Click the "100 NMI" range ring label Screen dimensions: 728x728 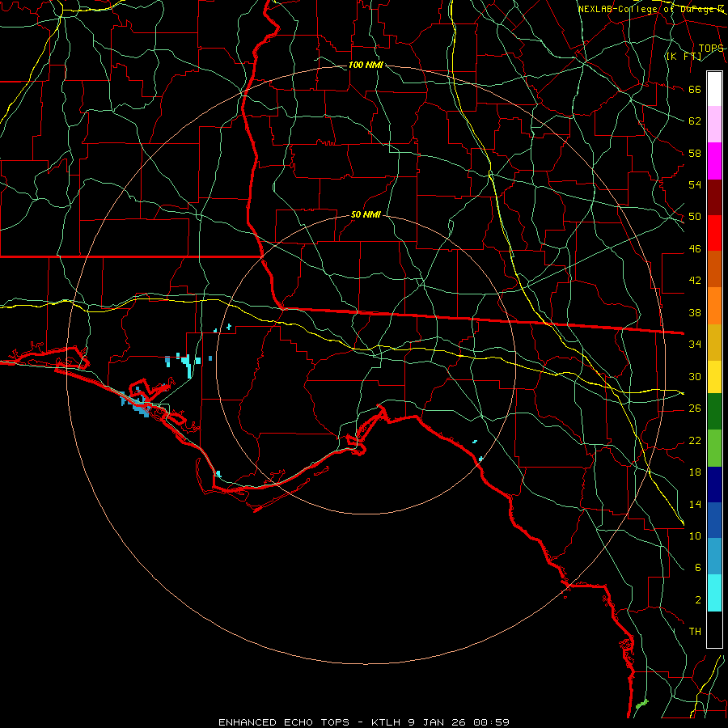click(x=366, y=65)
